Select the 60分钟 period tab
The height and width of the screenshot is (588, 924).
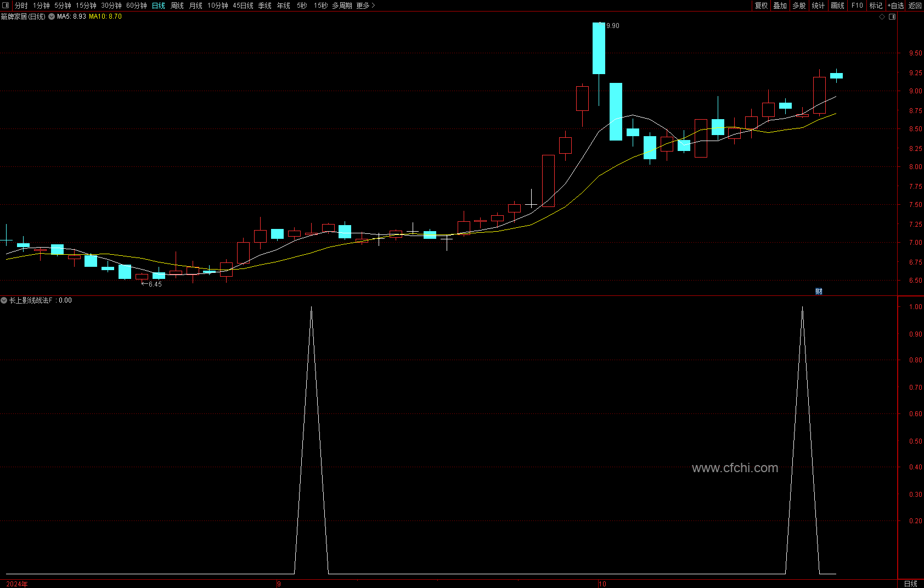(137, 5)
